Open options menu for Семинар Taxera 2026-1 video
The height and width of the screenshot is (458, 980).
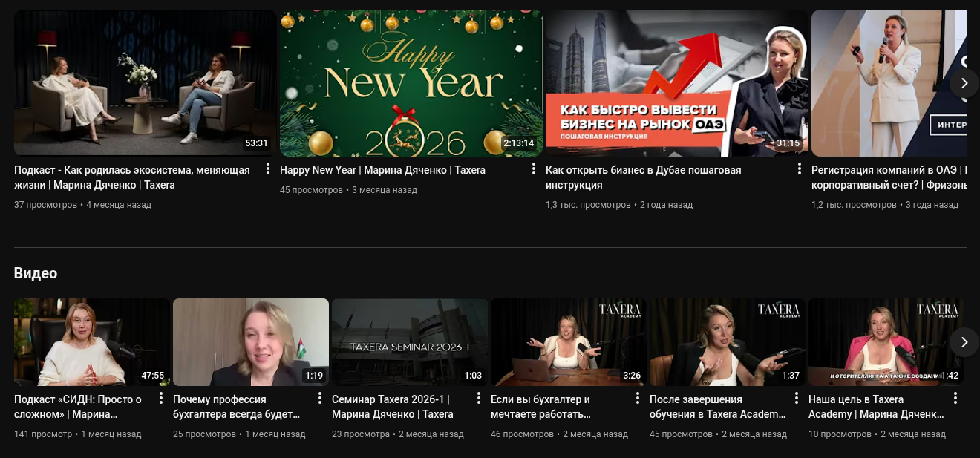[x=478, y=399]
